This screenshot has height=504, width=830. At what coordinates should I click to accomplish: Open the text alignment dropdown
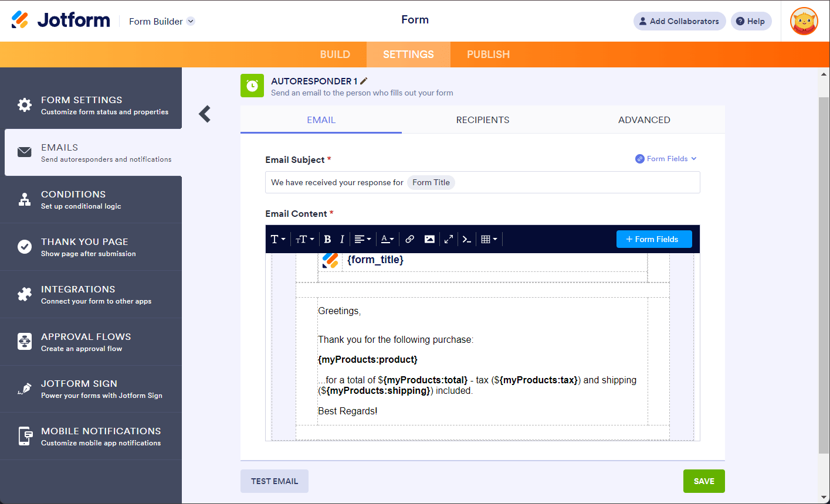click(363, 239)
